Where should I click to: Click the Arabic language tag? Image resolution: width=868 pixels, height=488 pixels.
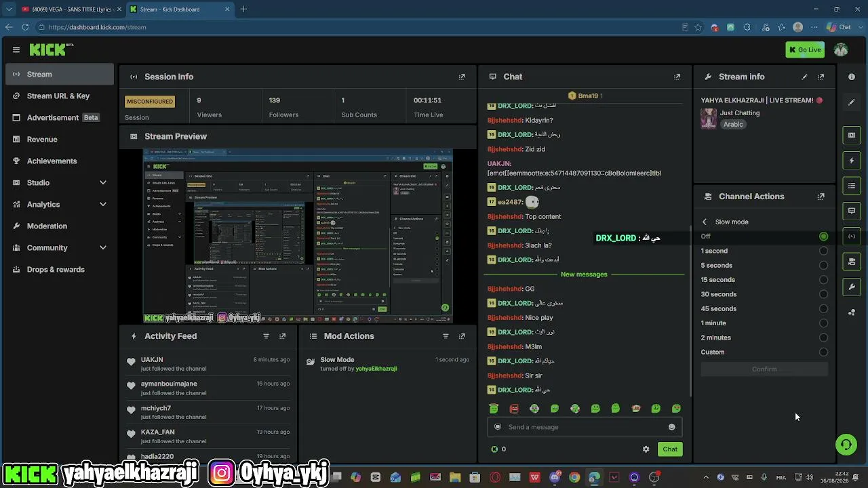tap(733, 125)
